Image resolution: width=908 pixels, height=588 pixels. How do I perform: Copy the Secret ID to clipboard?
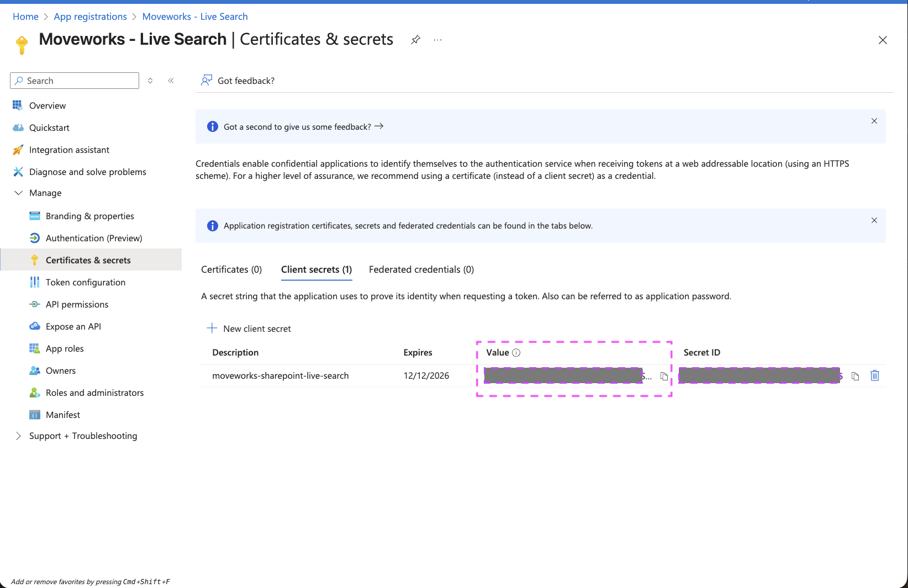point(855,376)
